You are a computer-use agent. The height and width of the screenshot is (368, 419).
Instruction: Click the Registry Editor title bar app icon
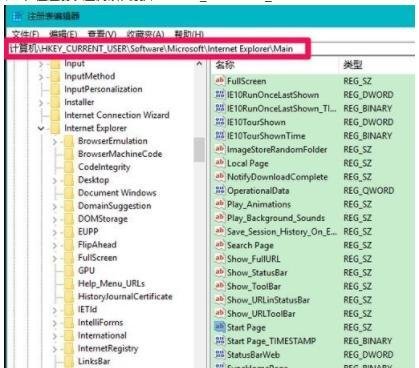pyautogui.click(x=17, y=16)
